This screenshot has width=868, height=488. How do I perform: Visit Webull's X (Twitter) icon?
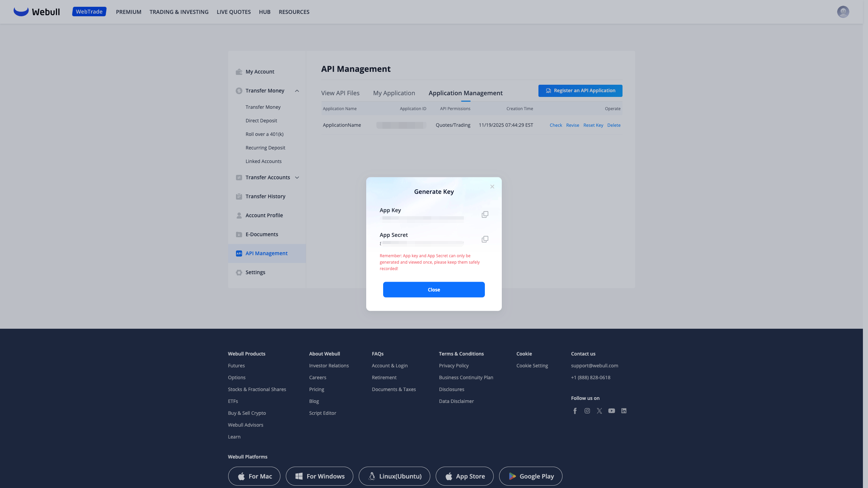point(599,411)
